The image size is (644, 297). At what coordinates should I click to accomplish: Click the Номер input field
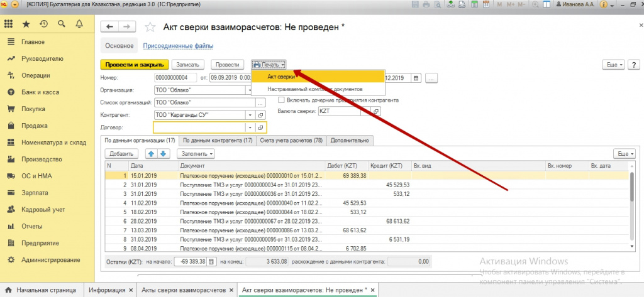pyautogui.click(x=175, y=78)
